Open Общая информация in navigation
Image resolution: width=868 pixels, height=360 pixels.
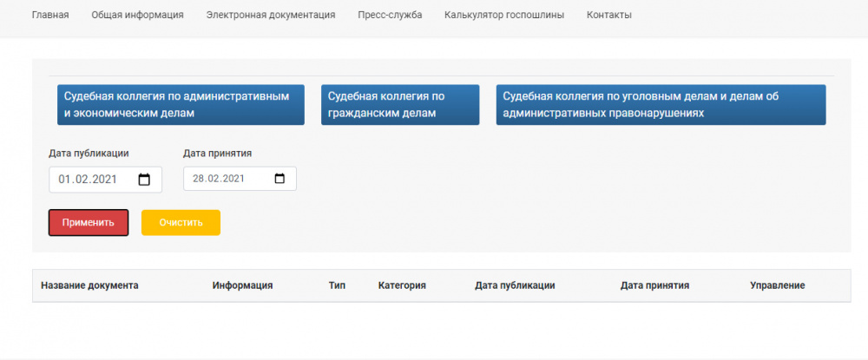pos(137,15)
